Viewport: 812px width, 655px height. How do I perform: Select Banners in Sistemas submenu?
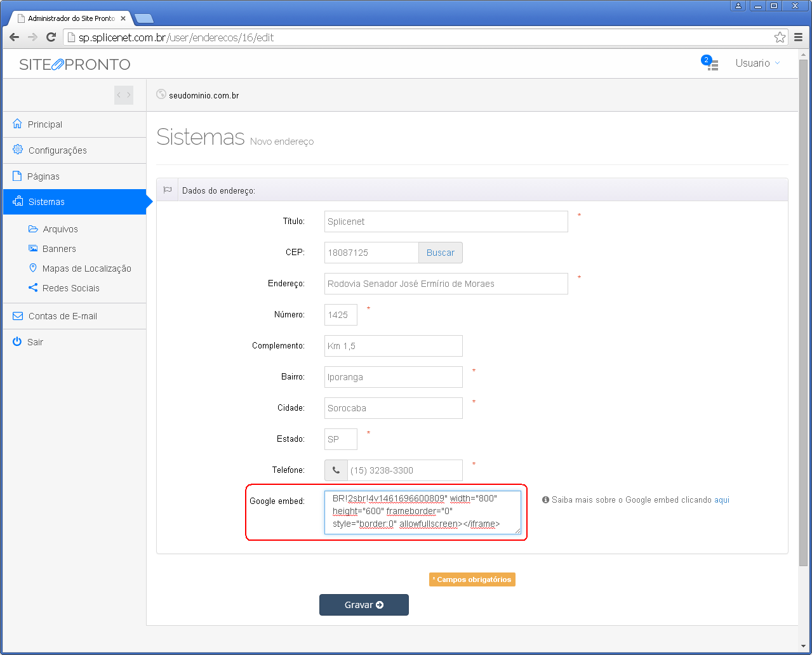59,249
